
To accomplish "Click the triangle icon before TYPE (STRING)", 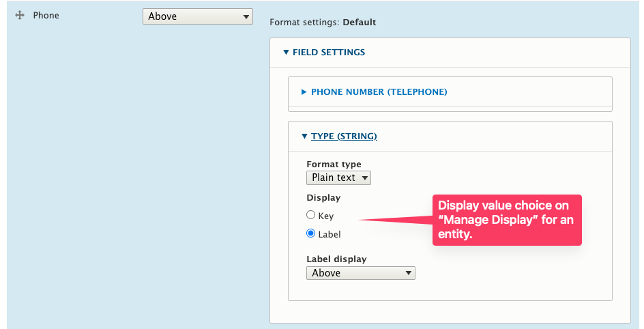I will pyautogui.click(x=304, y=137).
